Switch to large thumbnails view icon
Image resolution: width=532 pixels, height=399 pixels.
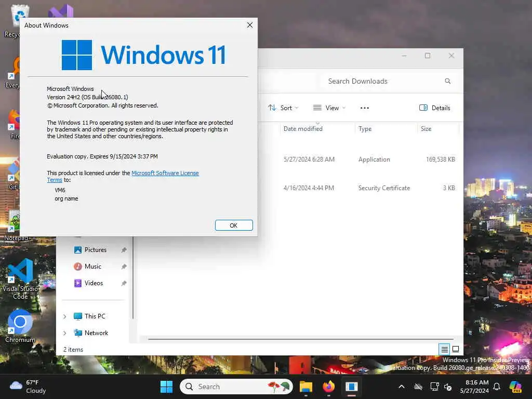[456, 349]
